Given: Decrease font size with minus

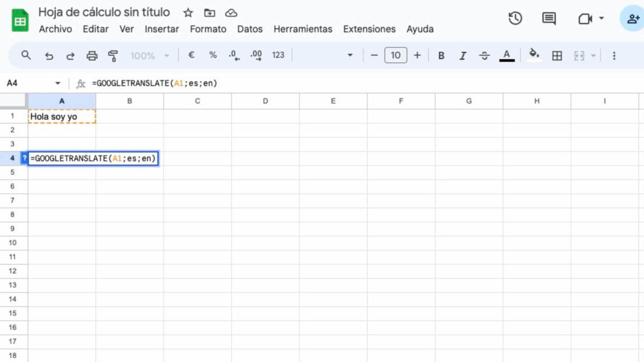Looking at the screenshot, I should point(375,55).
